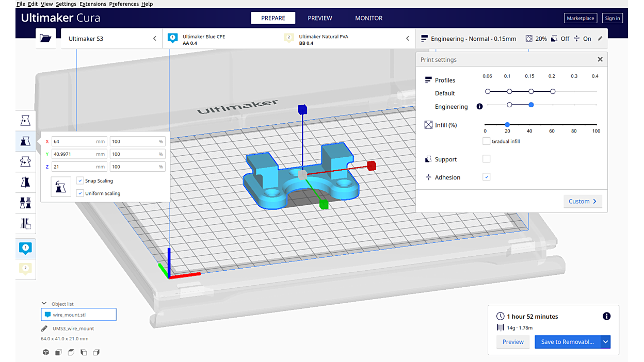
Task: Open the Save to Removable dropdown arrow
Action: (606, 341)
